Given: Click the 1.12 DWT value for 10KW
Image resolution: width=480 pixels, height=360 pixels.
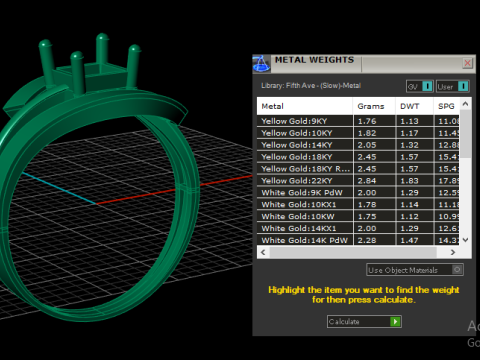Looking at the screenshot, I should [x=409, y=216].
